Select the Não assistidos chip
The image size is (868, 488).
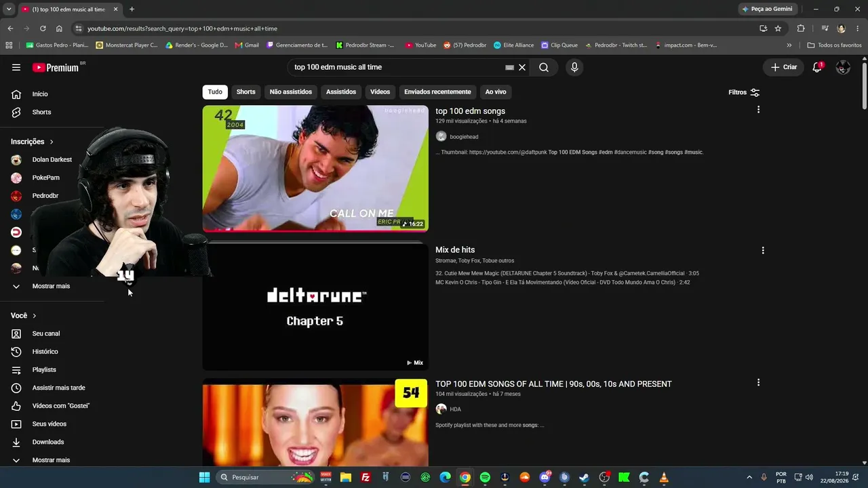[291, 91]
